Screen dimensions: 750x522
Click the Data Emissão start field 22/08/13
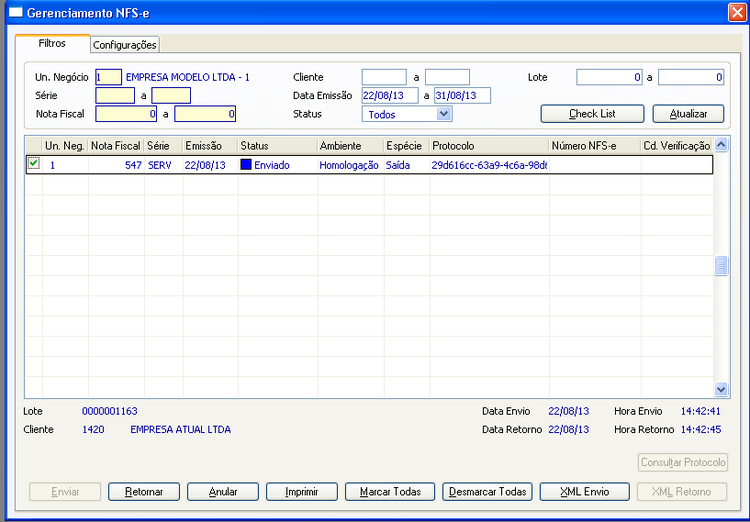390,95
